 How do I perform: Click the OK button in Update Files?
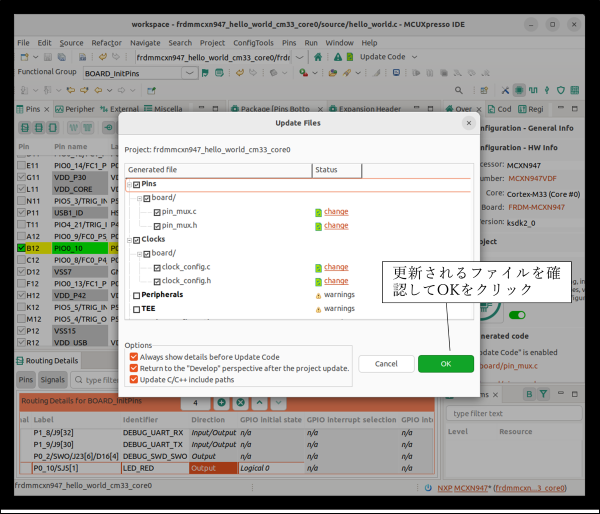coord(445,364)
